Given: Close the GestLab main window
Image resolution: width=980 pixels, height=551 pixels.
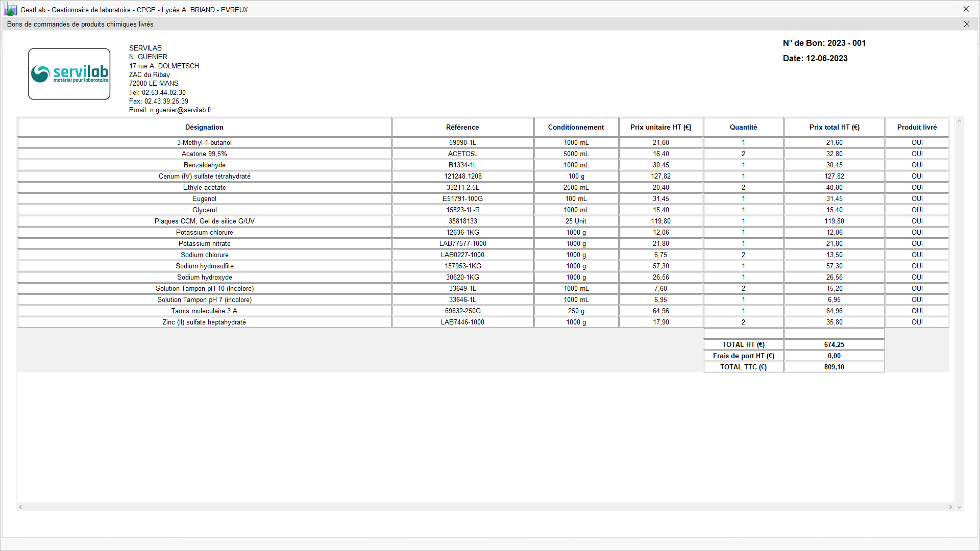Looking at the screenshot, I should tap(966, 9).
